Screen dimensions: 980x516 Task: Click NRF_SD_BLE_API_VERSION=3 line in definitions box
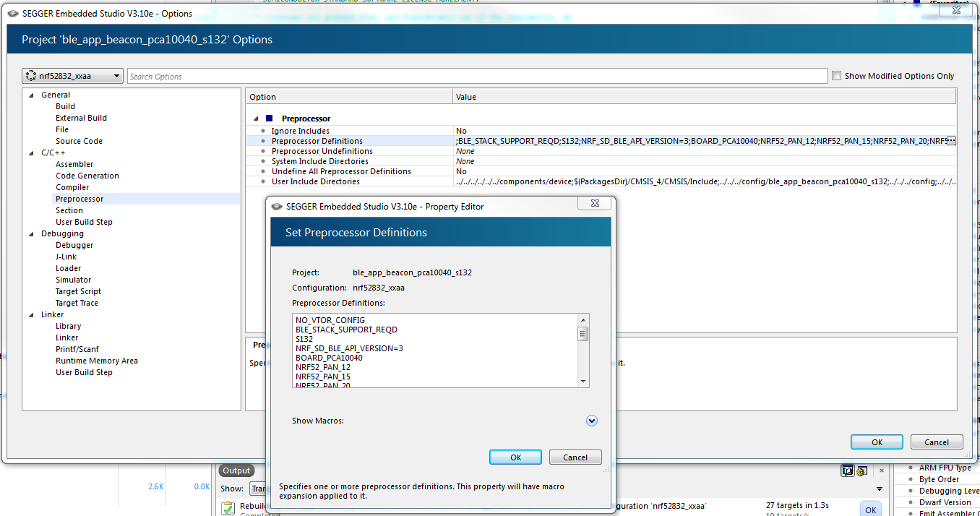pyautogui.click(x=349, y=348)
